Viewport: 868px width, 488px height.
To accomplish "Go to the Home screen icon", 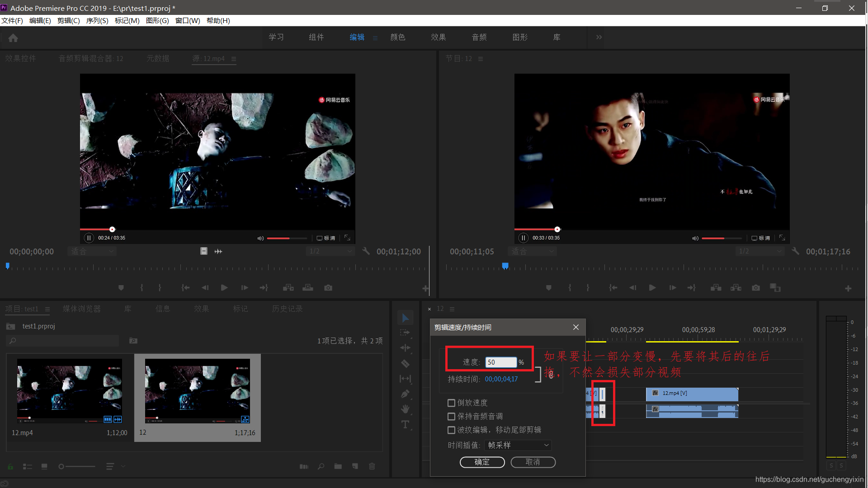I will point(13,38).
